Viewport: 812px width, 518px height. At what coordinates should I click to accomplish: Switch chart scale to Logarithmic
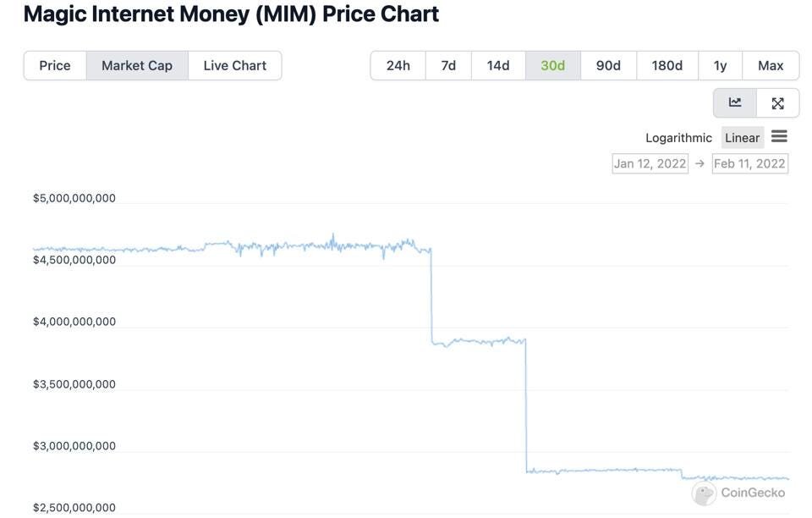click(678, 138)
